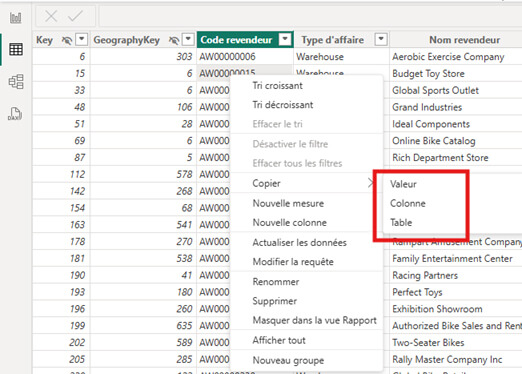Copy Valeur from submenu
522x374 pixels.
403,184
